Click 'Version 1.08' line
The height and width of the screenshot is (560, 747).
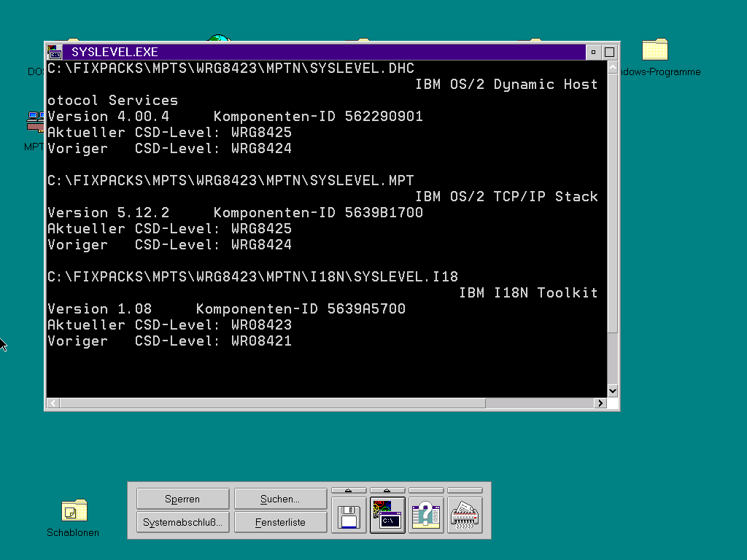(227, 309)
